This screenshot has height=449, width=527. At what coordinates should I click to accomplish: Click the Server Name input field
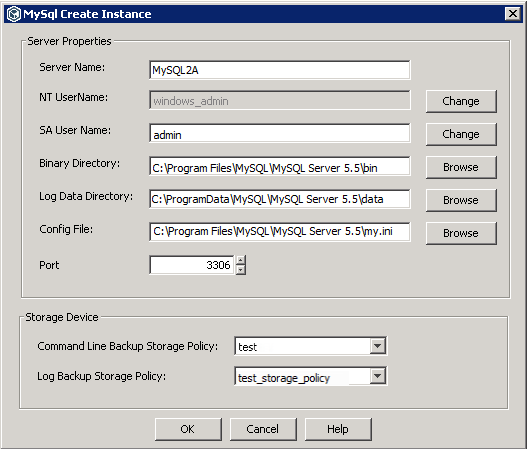280,70
